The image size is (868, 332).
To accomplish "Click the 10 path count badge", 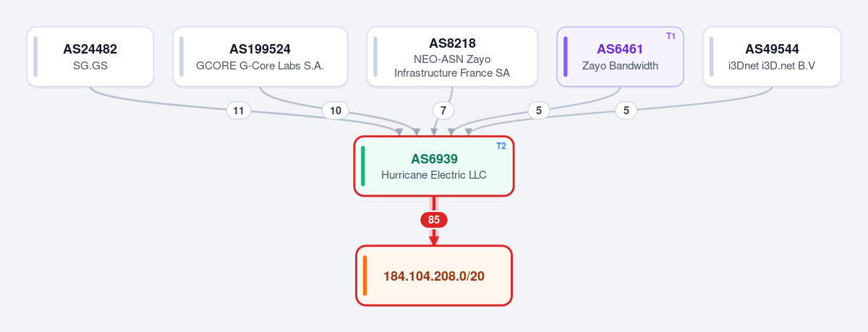I will tap(336, 111).
